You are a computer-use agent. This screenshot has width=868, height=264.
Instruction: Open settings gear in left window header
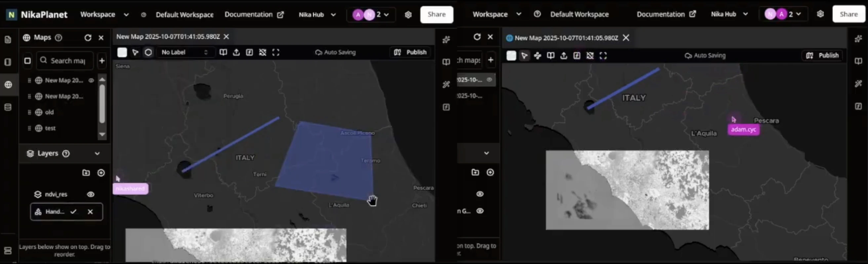(x=408, y=15)
